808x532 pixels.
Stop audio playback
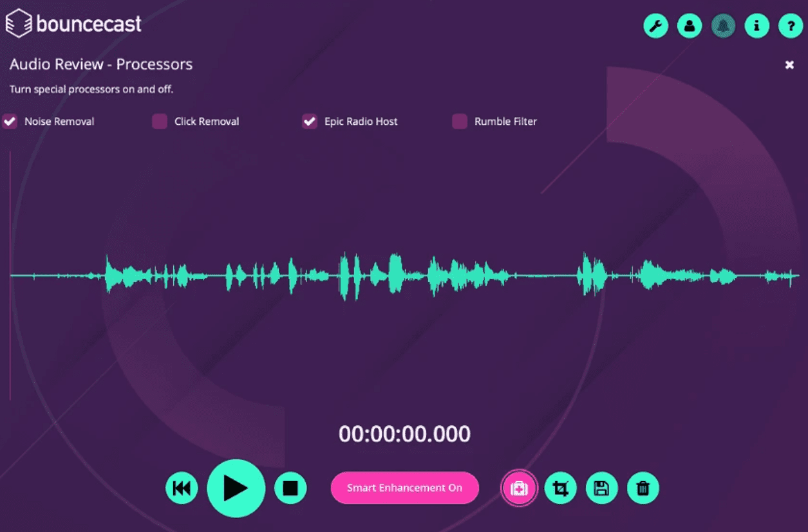[x=290, y=488]
